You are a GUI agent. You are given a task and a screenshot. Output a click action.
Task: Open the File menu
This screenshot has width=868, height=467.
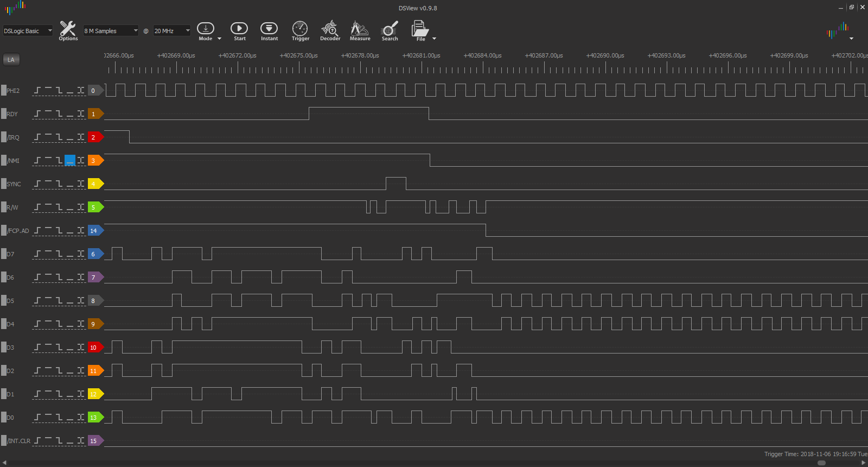point(420,30)
